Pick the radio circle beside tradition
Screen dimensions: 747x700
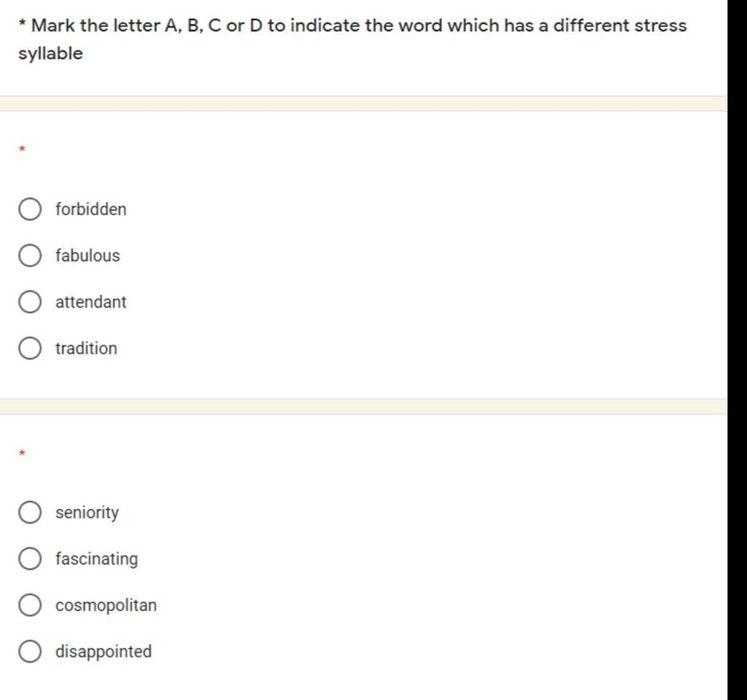pyautogui.click(x=29, y=348)
